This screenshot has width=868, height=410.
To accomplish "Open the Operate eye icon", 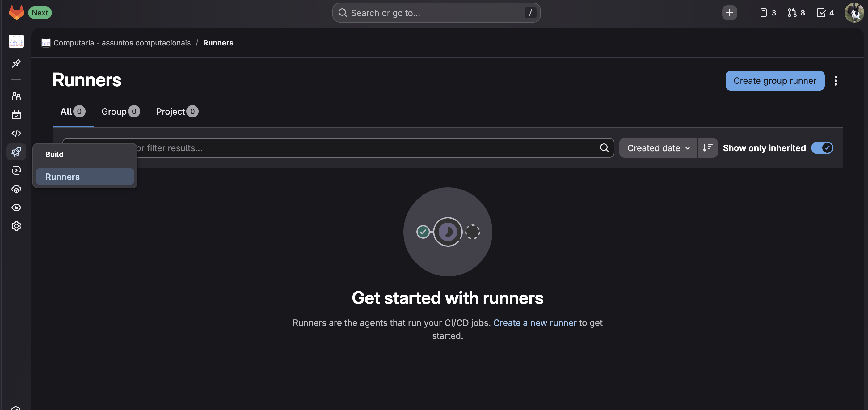I will pyautogui.click(x=16, y=207).
